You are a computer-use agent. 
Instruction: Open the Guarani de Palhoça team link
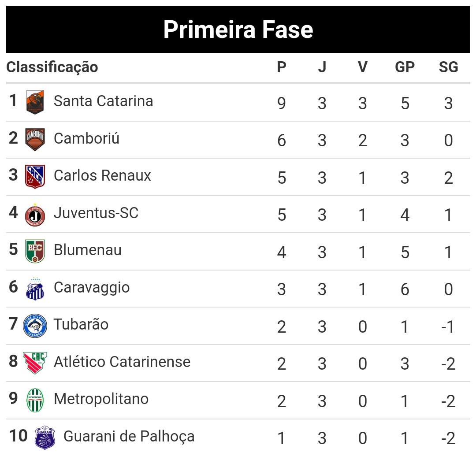click(129, 436)
